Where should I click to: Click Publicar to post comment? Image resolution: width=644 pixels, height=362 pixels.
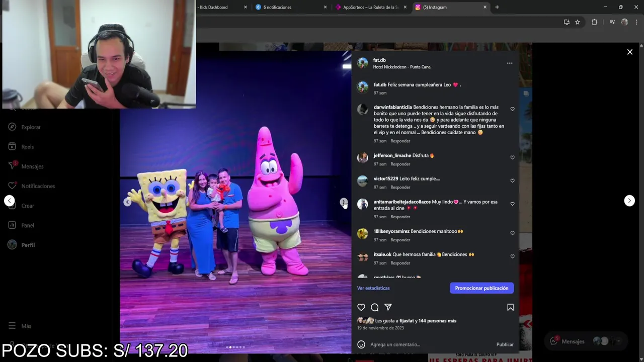pos(505,344)
